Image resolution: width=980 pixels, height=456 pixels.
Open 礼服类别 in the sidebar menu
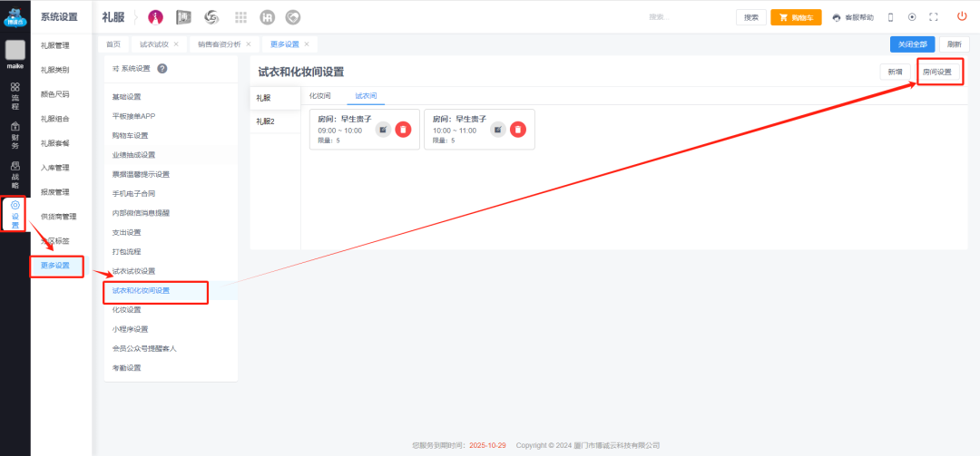tap(55, 70)
